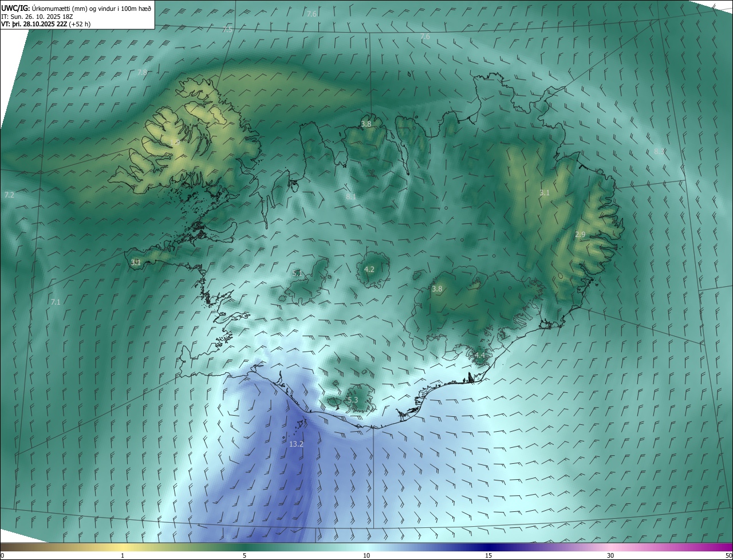This screenshot has width=733, height=560.
Task: Select the 5.3 value label on the map
Action: pyautogui.click(x=353, y=400)
